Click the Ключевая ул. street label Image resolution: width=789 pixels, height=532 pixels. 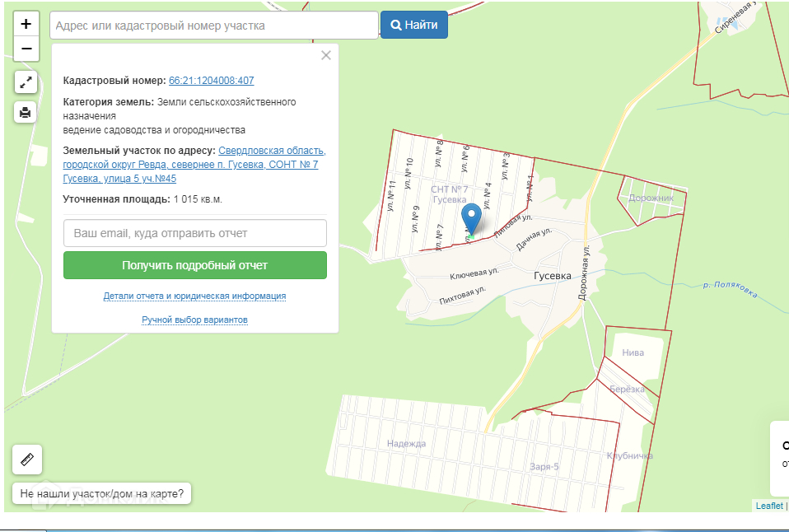click(x=474, y=273)
